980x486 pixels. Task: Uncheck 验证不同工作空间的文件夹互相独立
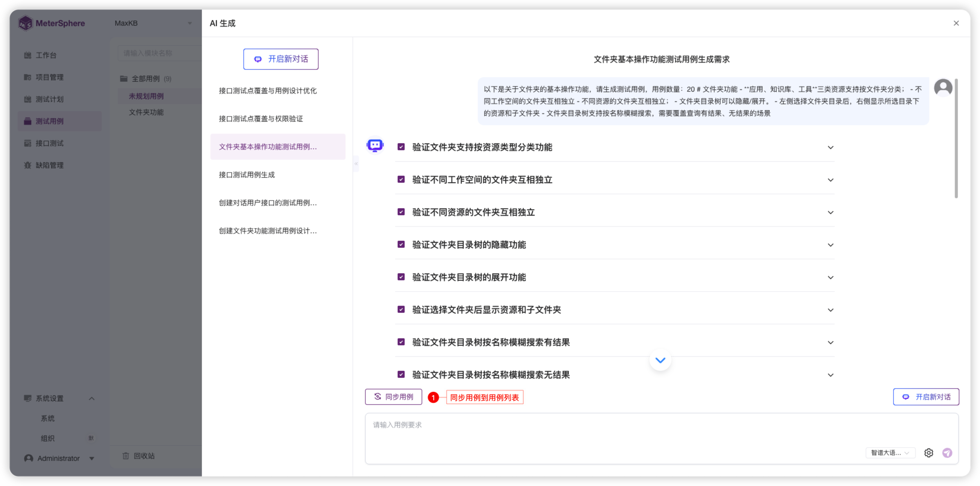401,180
